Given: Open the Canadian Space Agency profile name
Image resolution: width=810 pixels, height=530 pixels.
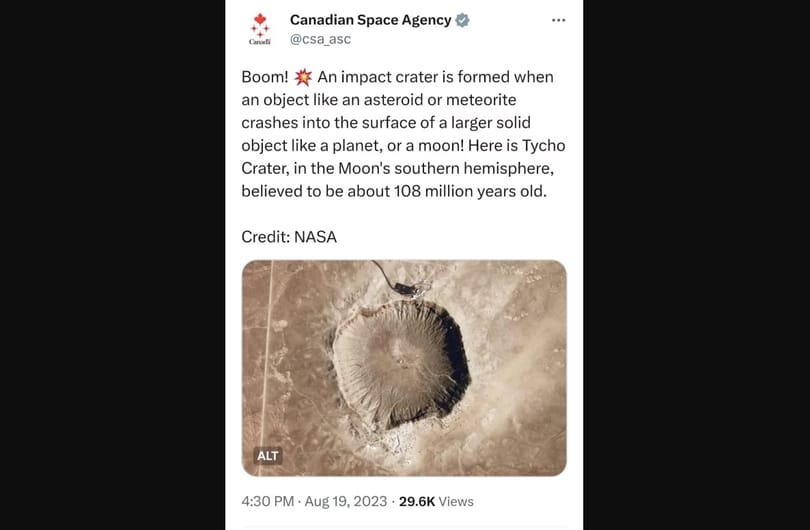Looking at the screenshot, I should tap(370, 20).
